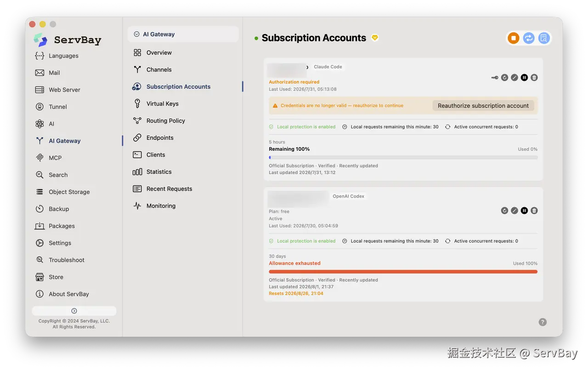This screenshot has height=370, width=588.
Task: Open Troubleshoot section
Action: (67, 260)
